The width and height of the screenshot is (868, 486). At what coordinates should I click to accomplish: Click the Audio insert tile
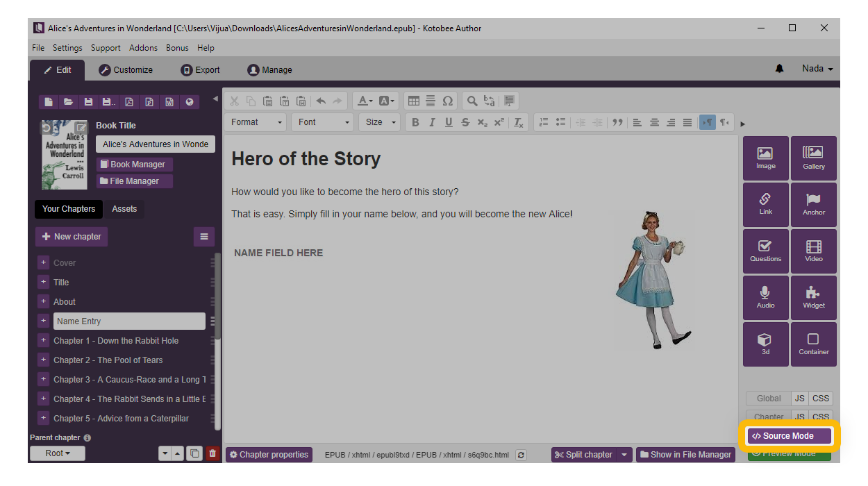(765, 297)
